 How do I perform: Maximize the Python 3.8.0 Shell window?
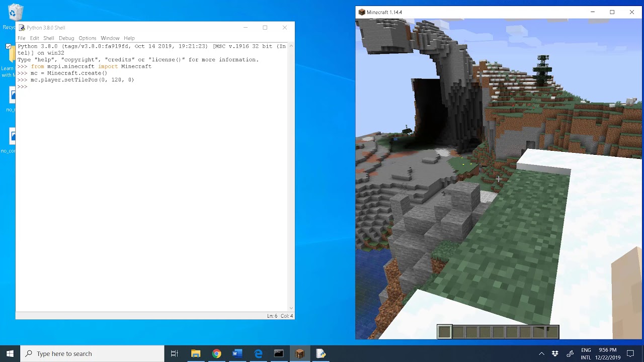coord(265,28)
